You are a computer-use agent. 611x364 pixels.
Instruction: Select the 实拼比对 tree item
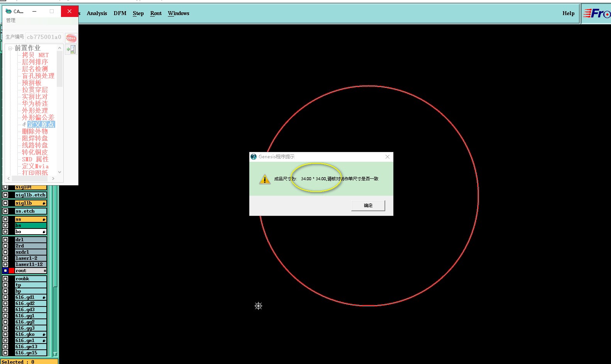pyautogui.click(x=35, y=97)
